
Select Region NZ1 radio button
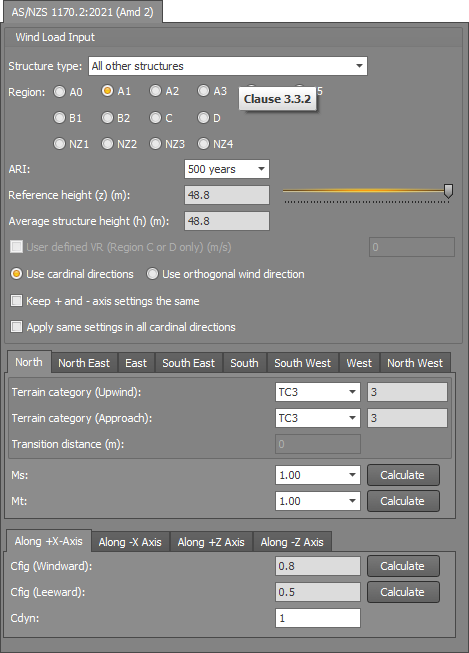60,144
